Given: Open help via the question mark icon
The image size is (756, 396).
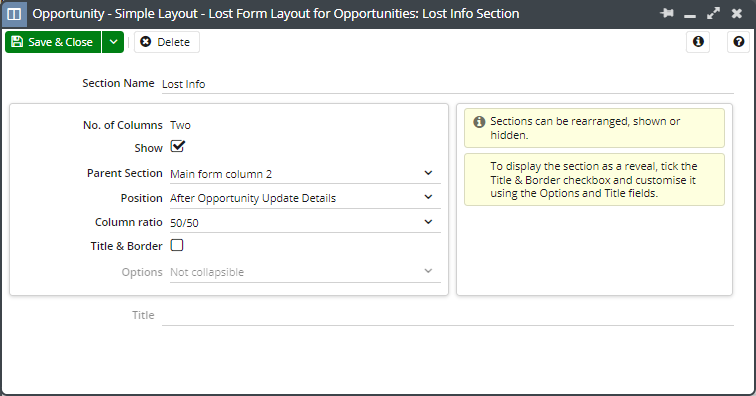Looking at the screenshot, I should click(x=738, y=42).
